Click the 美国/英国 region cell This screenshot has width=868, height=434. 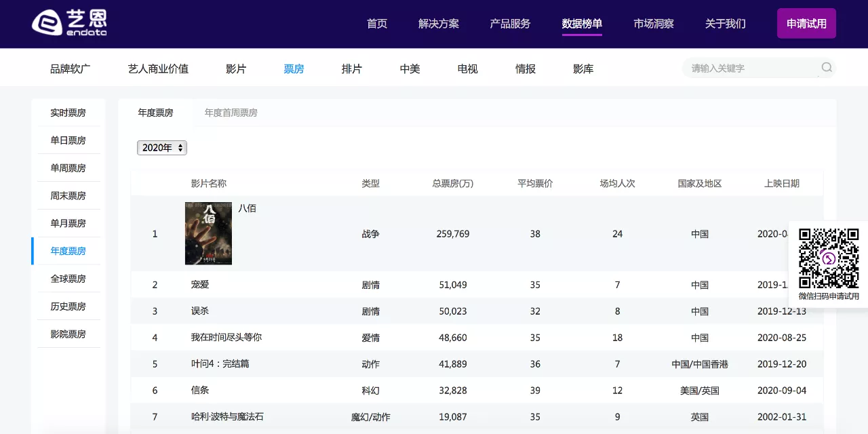click(700, 391)
